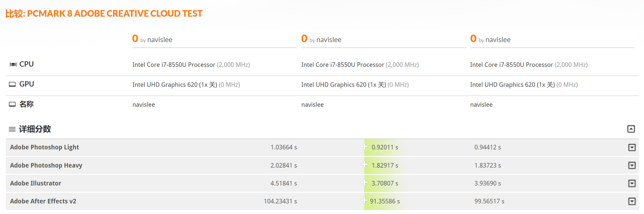Click the CPU chip icon
The width and height of the screenshot is (644, 214).
point(13,65)
